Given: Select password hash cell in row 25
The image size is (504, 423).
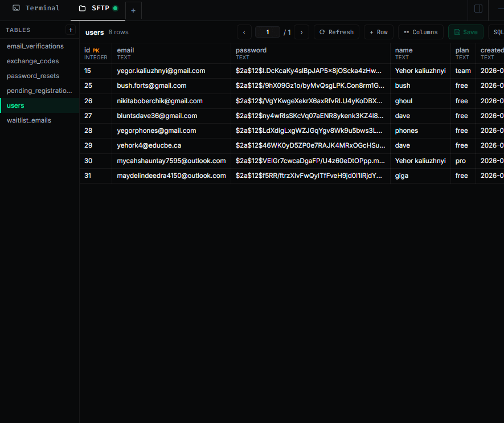Looking at the screenshot, I should [310, 86].
